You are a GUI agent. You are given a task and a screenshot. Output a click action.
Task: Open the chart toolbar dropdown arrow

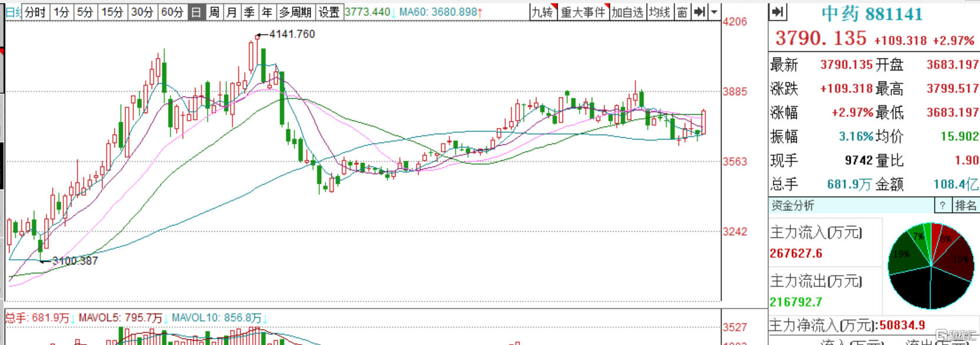714,12
